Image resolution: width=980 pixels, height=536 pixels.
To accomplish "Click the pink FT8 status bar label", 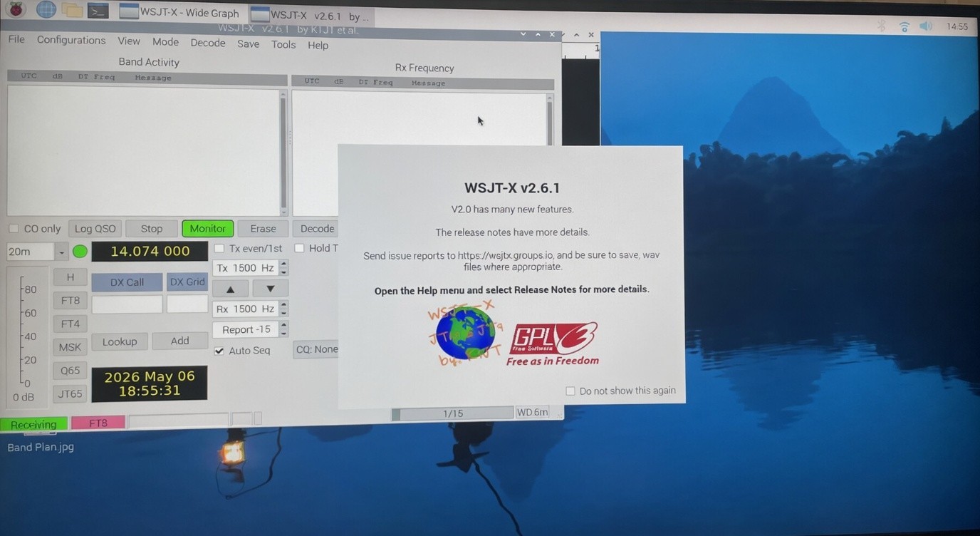I will tap(98, 423).
